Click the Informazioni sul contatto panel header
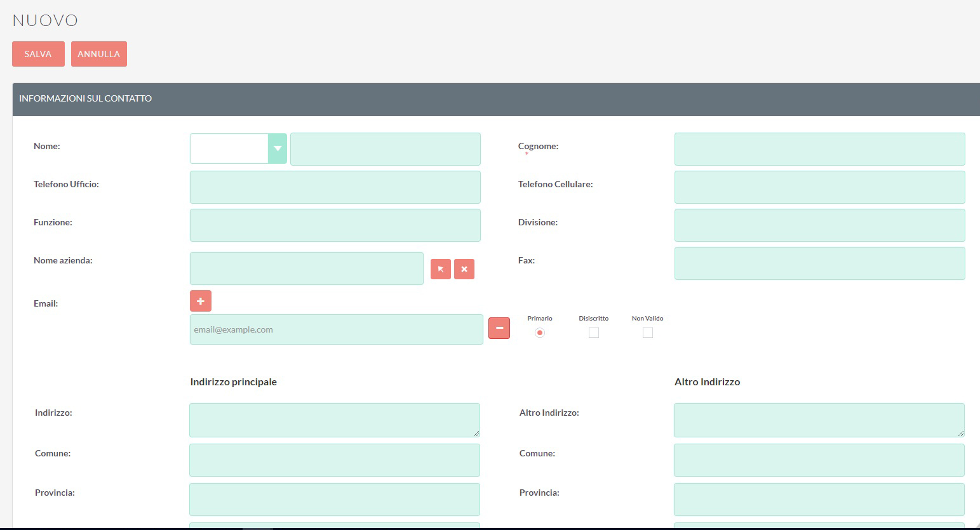This screenshot has height=530, width=980. [x=495, y=99]
